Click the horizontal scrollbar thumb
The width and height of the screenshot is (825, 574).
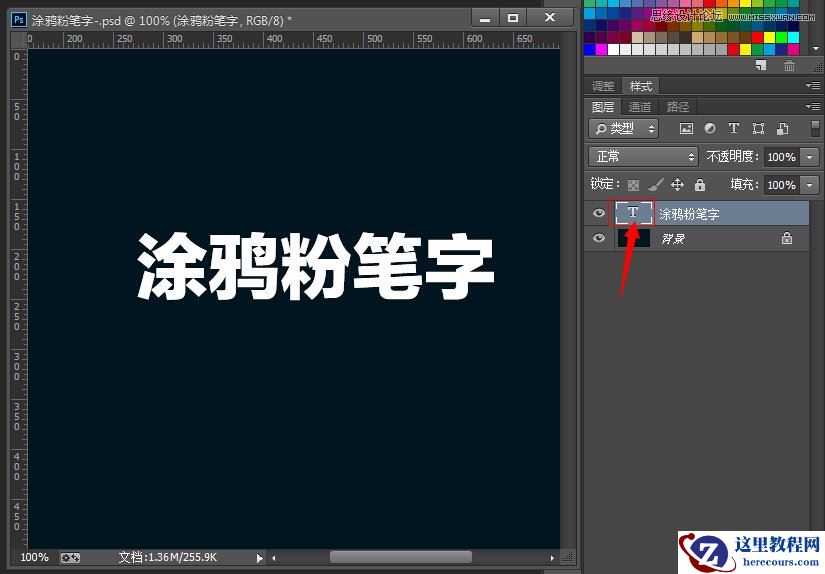pos(400,557)
